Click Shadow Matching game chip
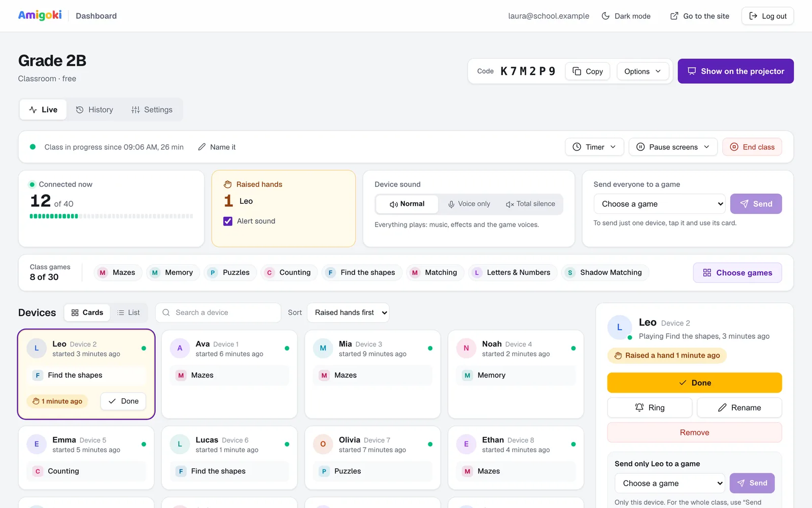Image resolution: width=812 pixels, height=508 pixels. coord(605,273)
